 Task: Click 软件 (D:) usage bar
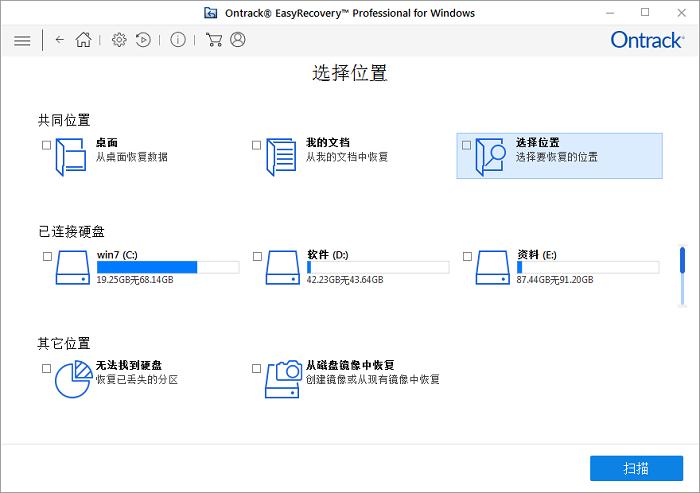tap(378, 267)
